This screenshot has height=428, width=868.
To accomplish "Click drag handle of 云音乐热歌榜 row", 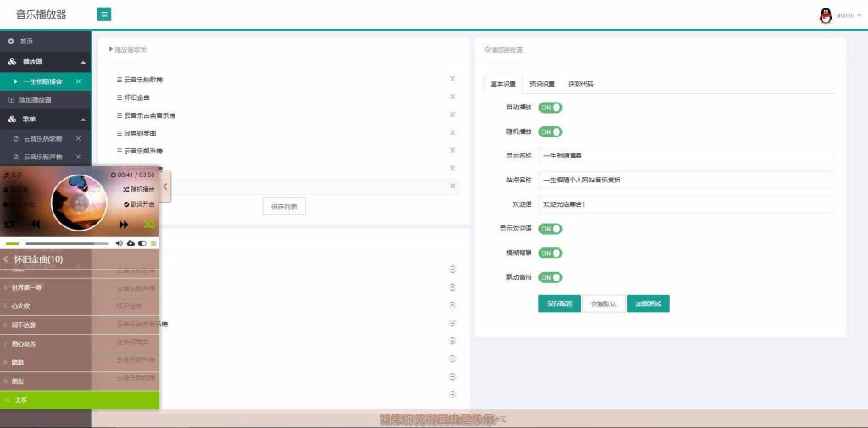I will [119, 80].
